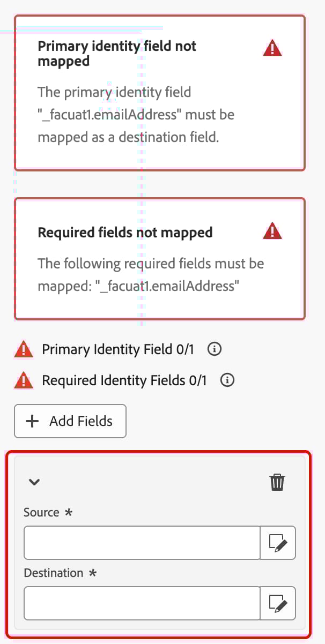Screen dimensions: 325x644
Task: Click the "Required fields not mapped" heading
Action: [x=125, y=232]
